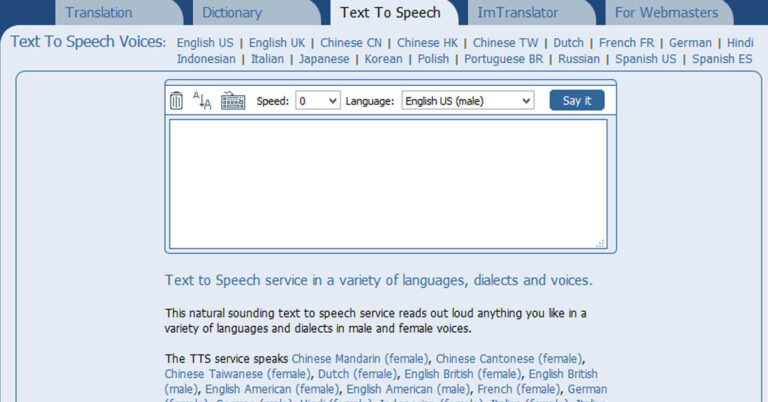Choose the Spanish US voice link

pyautogui.click(x=646, y=59)
